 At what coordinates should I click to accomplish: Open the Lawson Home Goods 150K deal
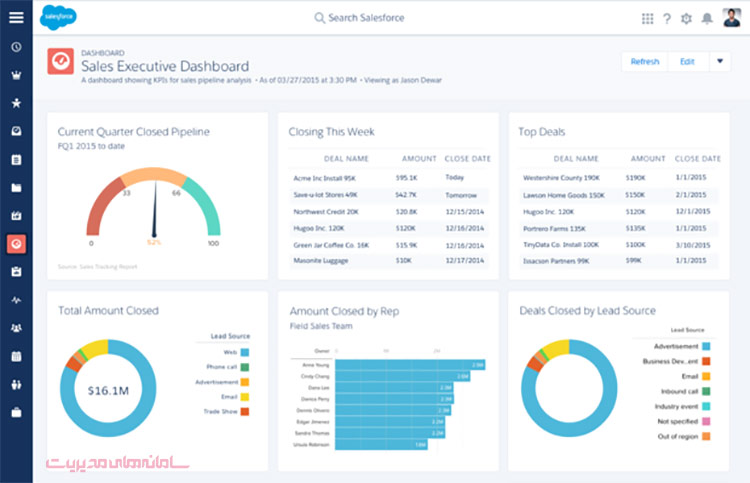click(x=563, y=195)
